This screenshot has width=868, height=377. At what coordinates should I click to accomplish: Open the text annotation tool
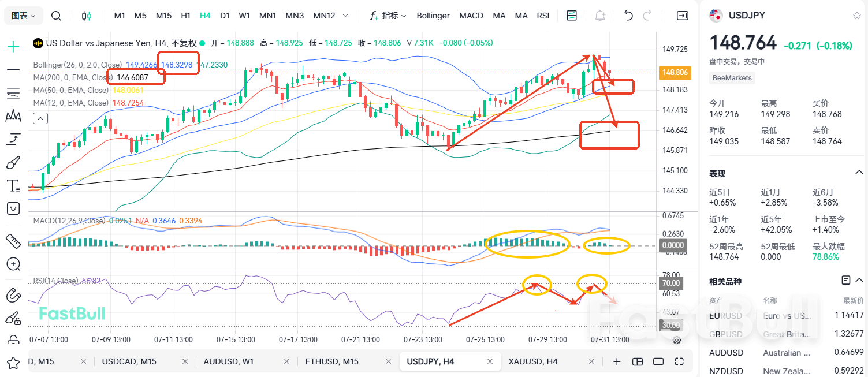tap(13, 185)
